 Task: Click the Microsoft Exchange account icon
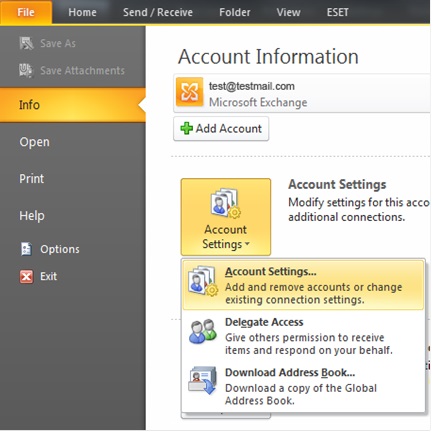click(x=189, y=92)
